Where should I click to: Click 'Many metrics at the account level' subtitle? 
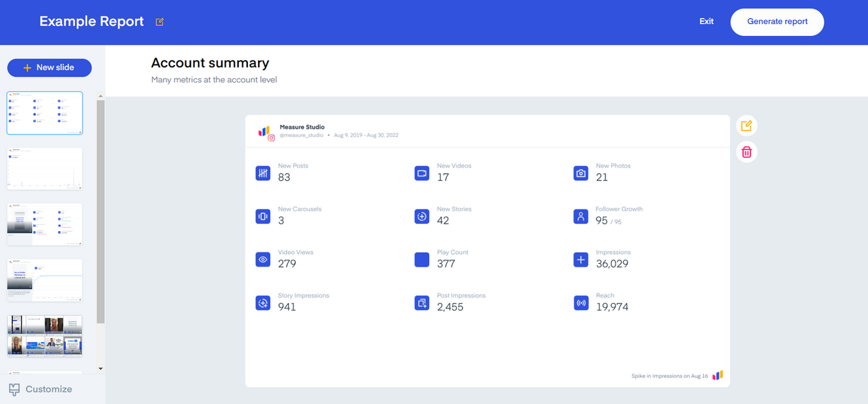[x=214, y=80]
